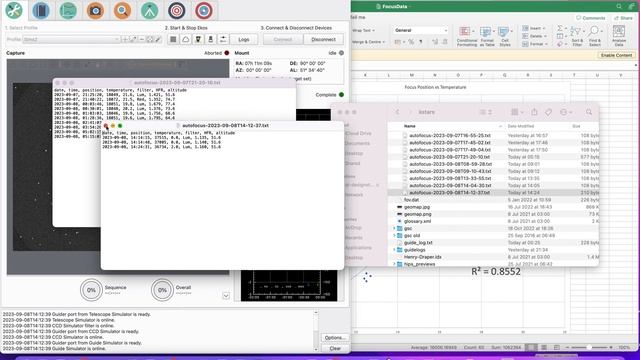Open Find & Select in Excel
Viewport: 640px width, 360px height.
pos(595,36)
